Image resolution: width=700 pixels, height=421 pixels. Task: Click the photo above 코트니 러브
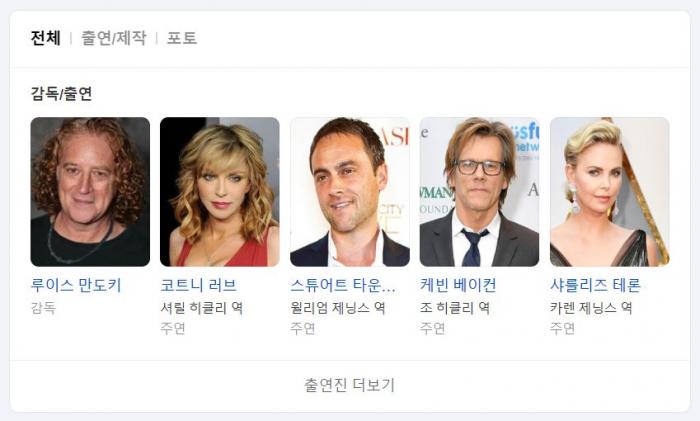pyautogui.click(x=220, y=192)
